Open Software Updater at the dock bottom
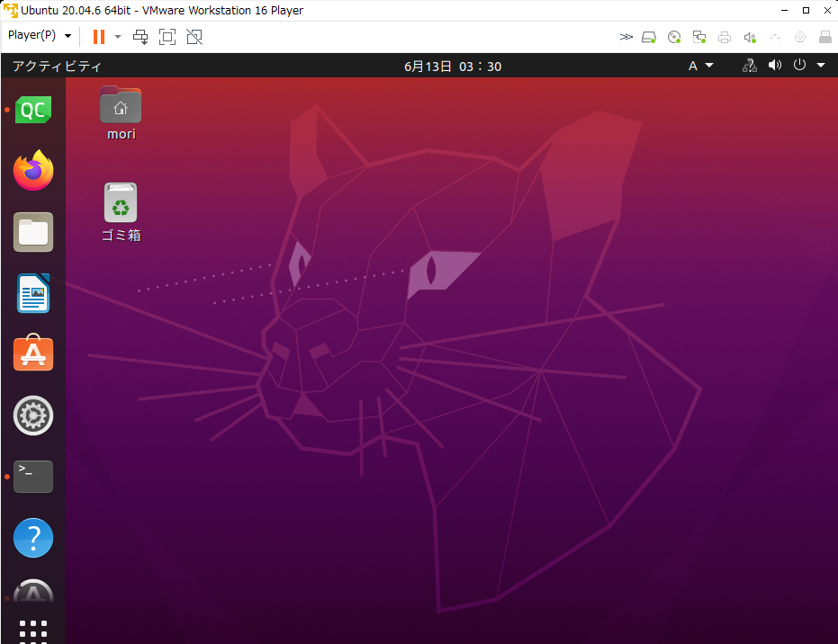Screen dimensions: 838x644 tap(33, 591)
